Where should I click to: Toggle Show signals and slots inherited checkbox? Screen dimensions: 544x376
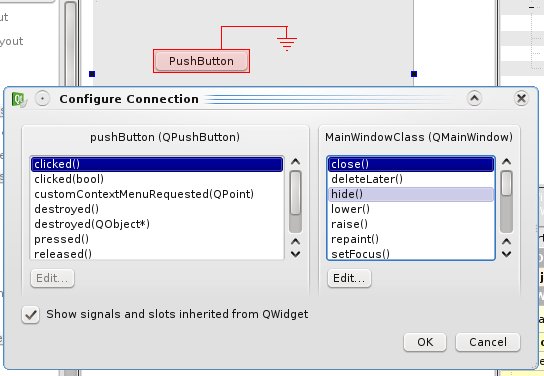[31, 315]
